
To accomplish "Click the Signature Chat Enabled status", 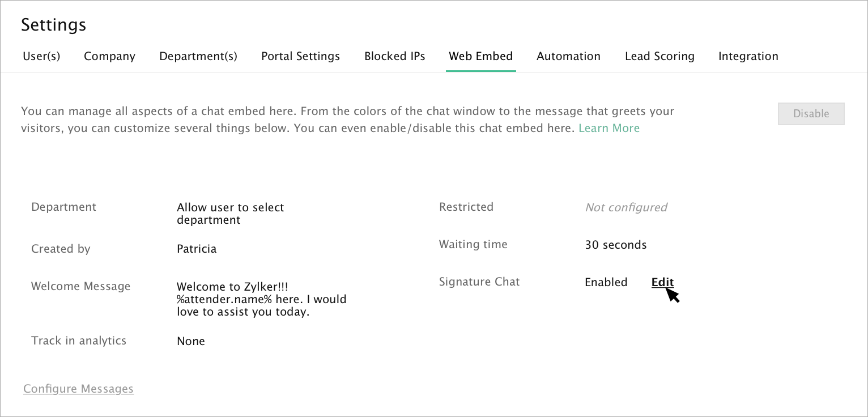I will click(606, 282).
